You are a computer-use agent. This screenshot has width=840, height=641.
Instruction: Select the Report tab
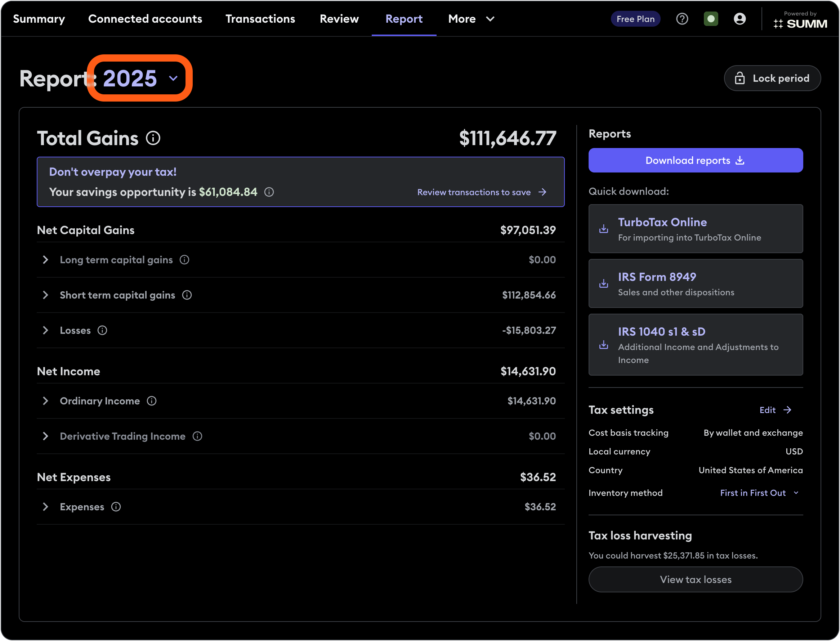(404, 19)
